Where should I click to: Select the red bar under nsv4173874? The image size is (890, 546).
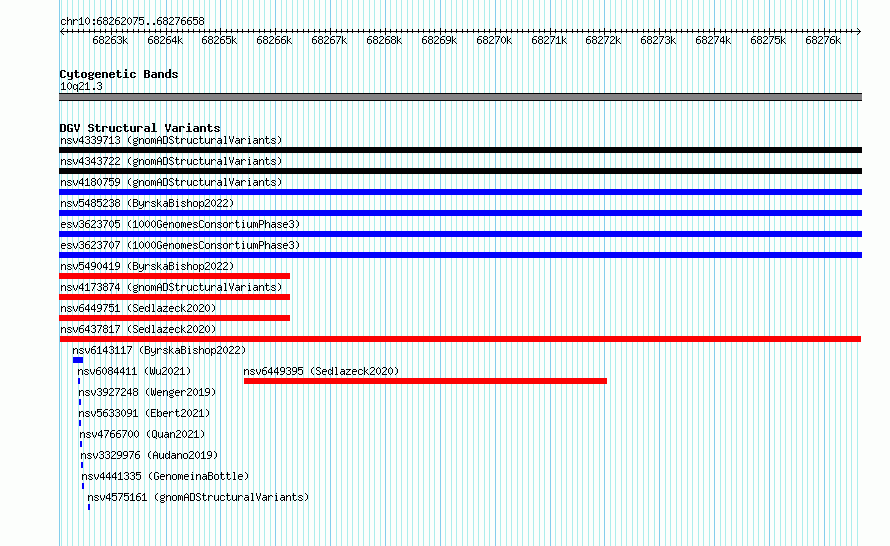coord(174,297)
